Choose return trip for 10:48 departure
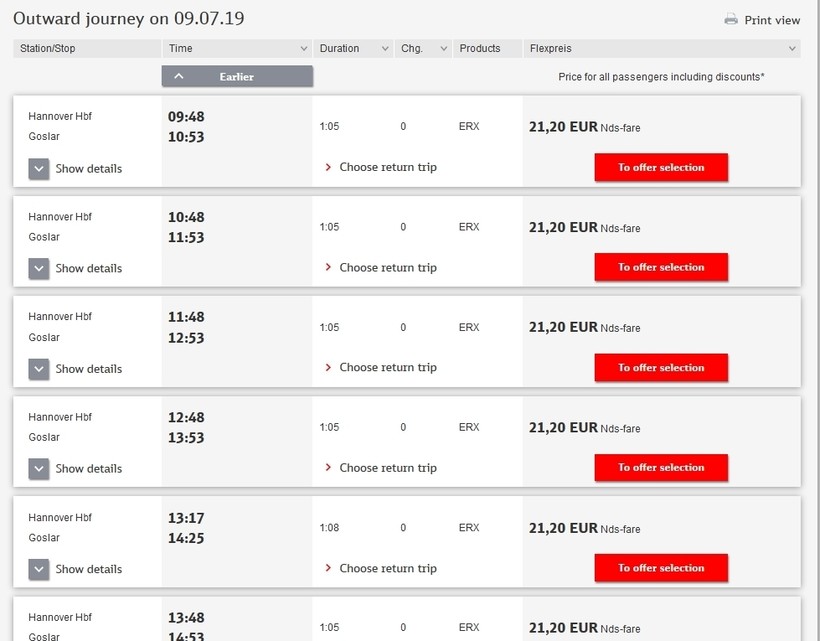 [x=388, y=268]
